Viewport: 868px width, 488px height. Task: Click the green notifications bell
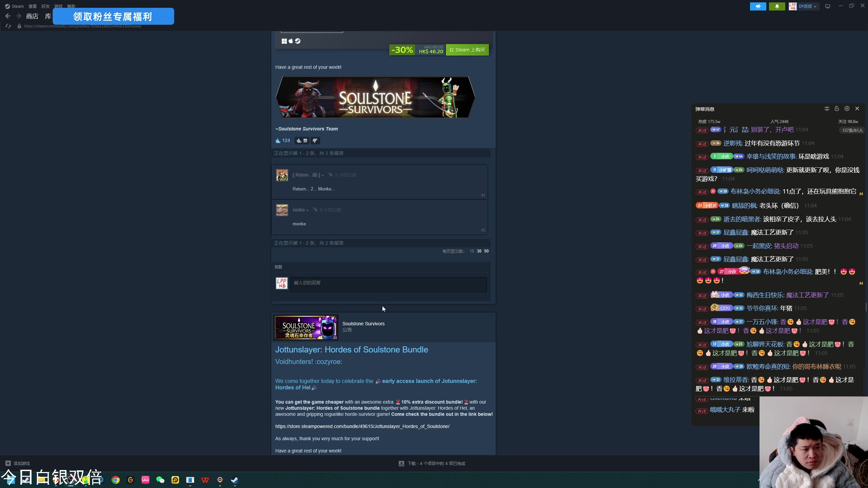click(777, 6)
